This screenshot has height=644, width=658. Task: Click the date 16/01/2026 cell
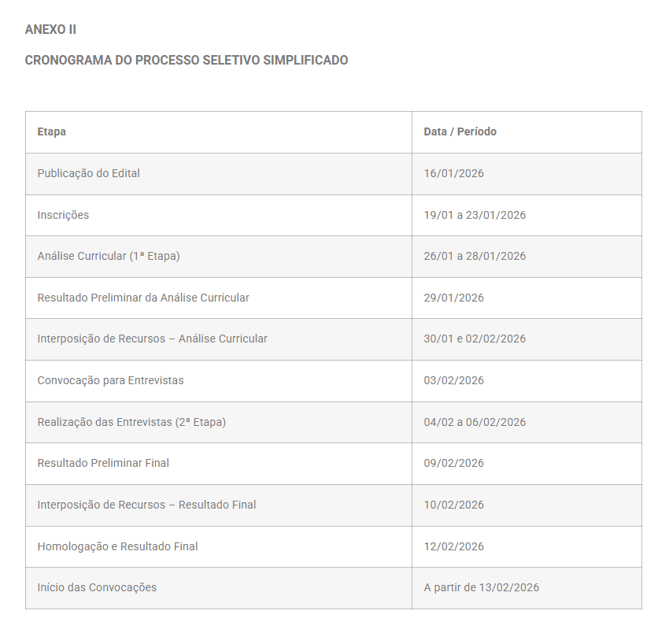(x=527, y=174)
